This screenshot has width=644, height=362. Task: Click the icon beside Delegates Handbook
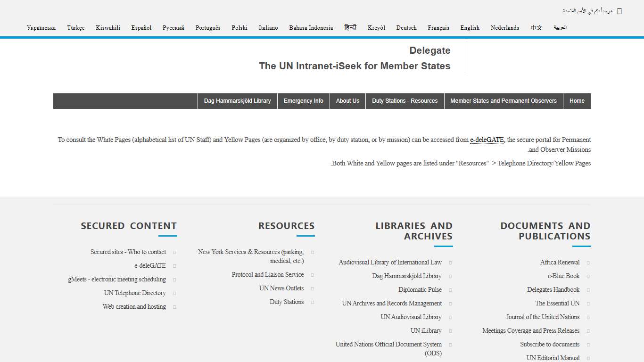point(588,289)
